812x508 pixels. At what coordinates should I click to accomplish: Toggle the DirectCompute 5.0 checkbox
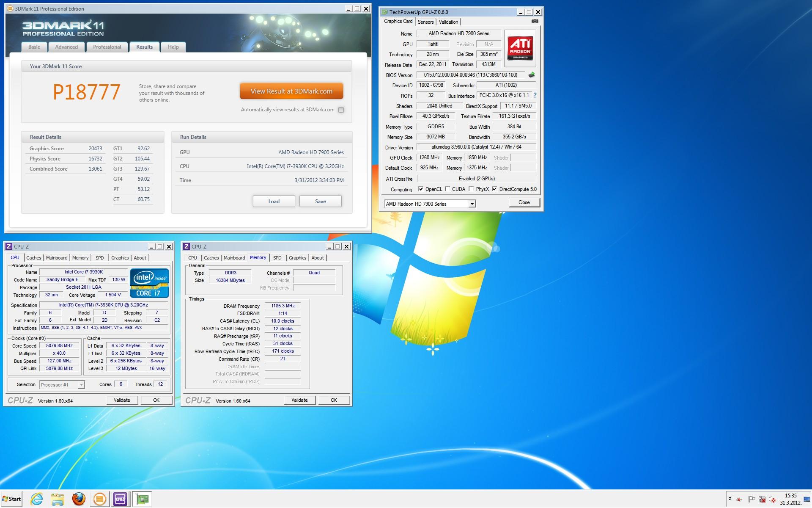pyautogui.click(x=494, y=189)
